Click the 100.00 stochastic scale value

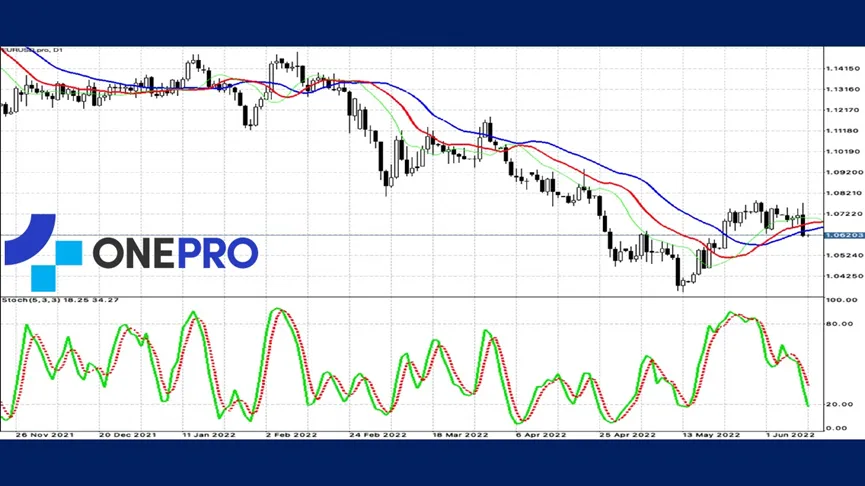tap(841, 300)
